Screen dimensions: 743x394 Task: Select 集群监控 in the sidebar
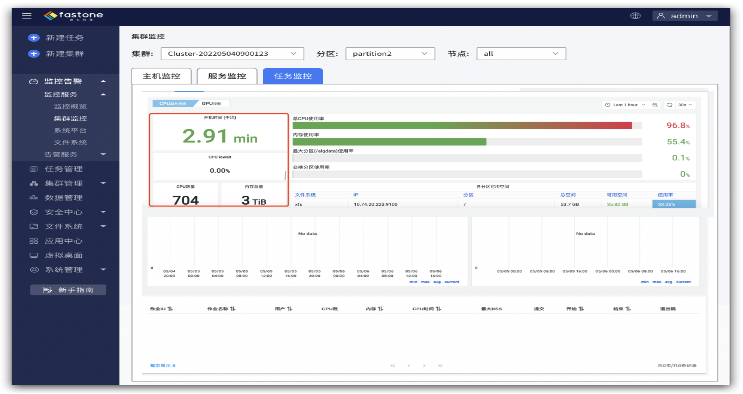(x=70, y=118)
